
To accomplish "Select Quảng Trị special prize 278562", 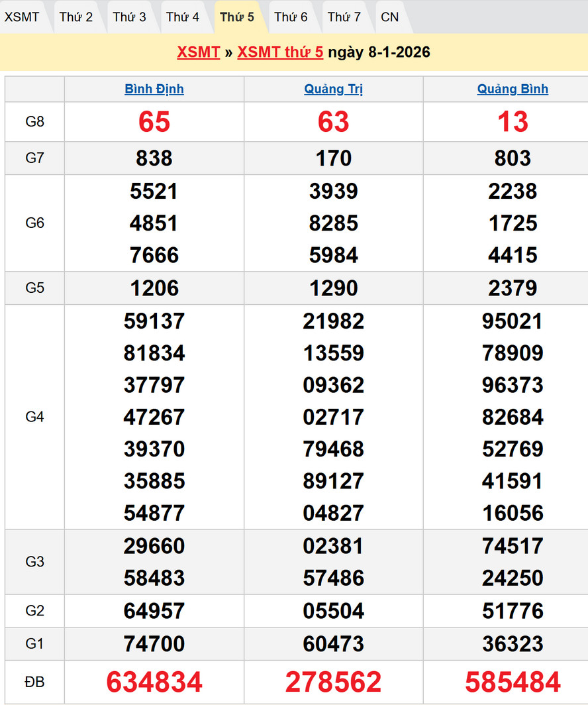I will point(334,682).
